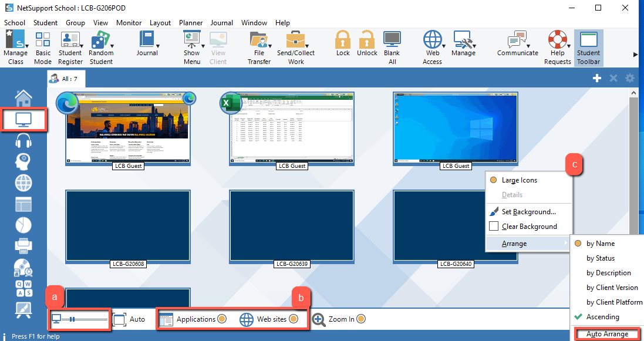Open Send/Collect Work
Viewport: 644px width, 341px height.
296,48
